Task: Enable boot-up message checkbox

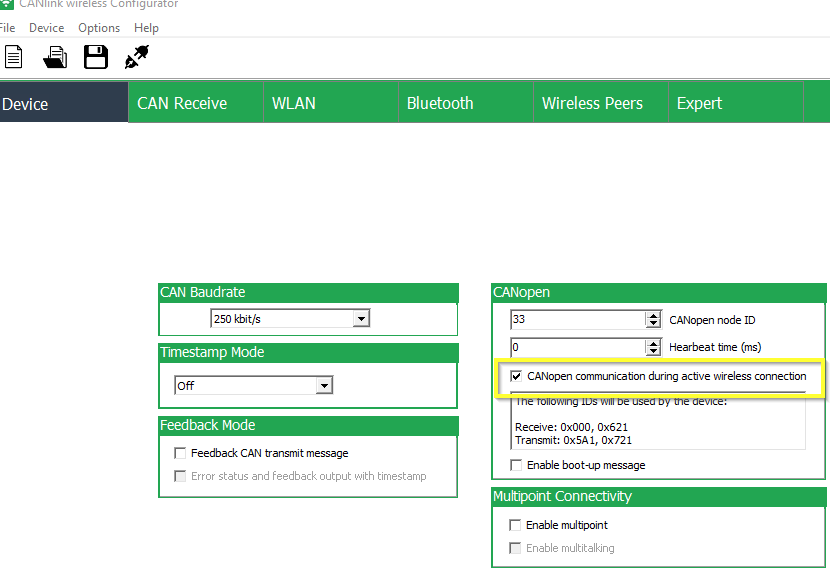Action: 516,465
